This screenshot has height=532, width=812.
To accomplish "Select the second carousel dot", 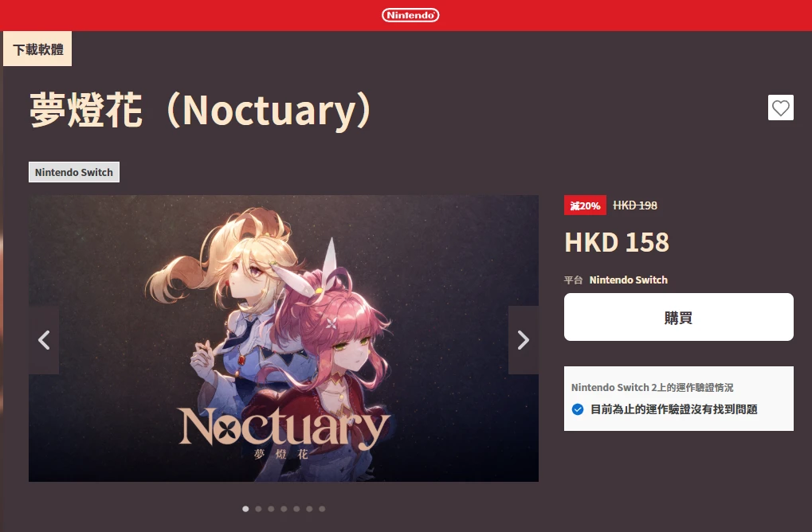I will tap(258, 509).
